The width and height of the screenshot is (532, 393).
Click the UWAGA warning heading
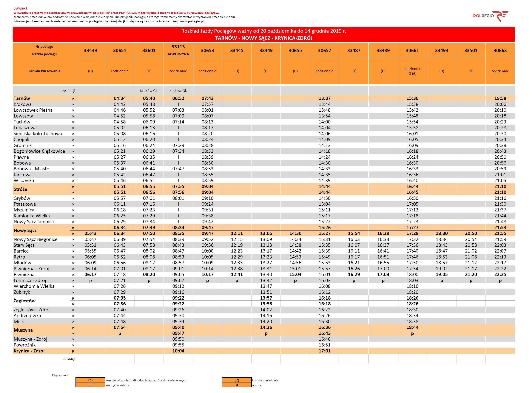[20, 9]
